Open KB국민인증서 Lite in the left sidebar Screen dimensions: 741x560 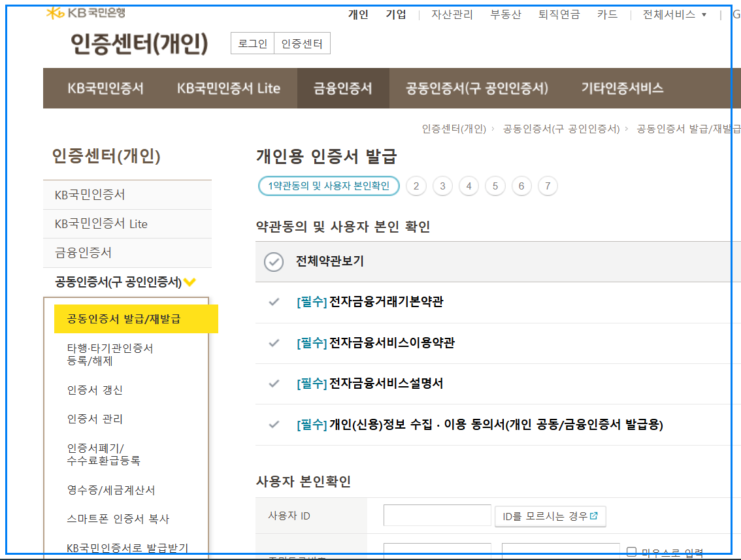click(127, 224)
